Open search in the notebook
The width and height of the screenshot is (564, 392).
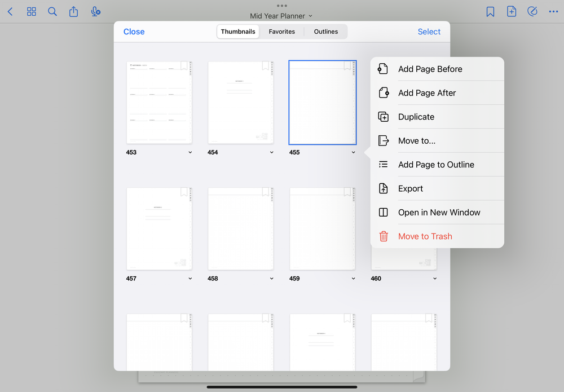tap(52, 11)
